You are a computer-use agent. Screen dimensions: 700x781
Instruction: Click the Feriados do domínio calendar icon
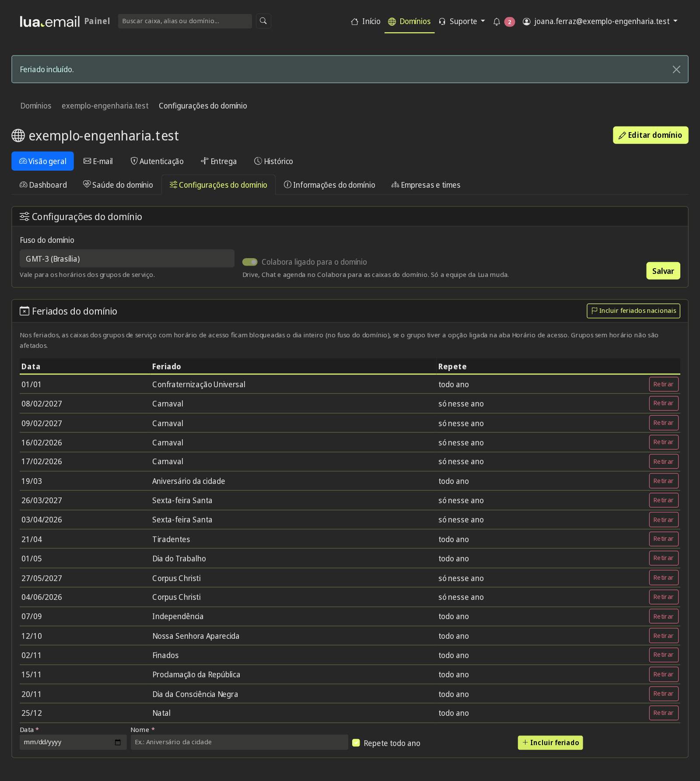(24, 311)
